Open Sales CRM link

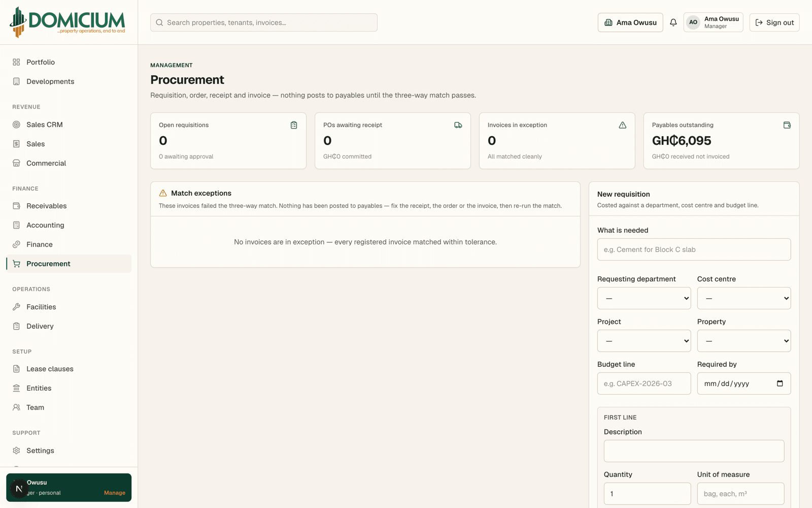(x=69, y=124)
